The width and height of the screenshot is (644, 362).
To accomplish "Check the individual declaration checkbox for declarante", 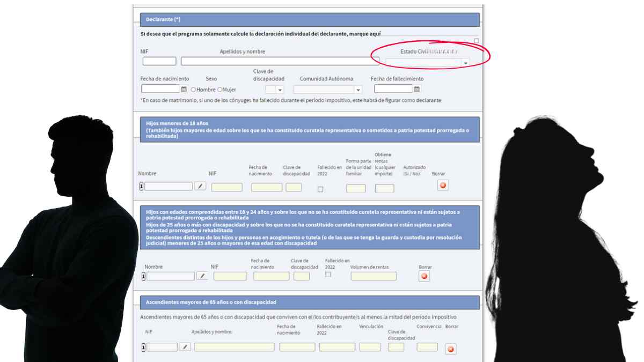I will tap(477, 41).
